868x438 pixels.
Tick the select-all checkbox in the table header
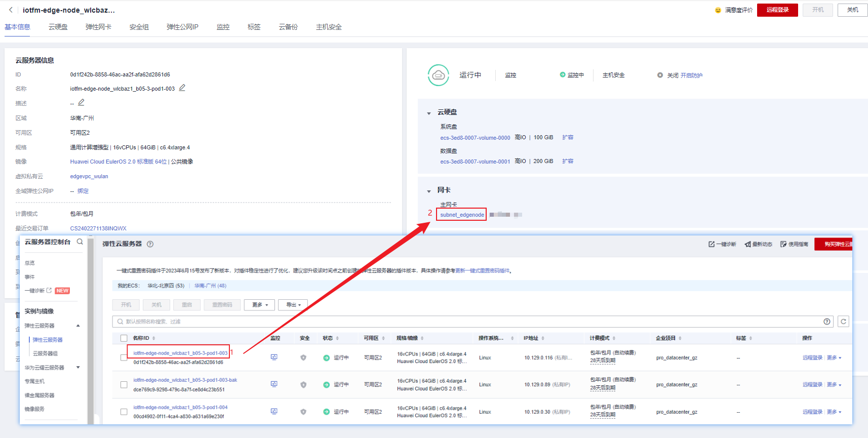click(124, 338)
